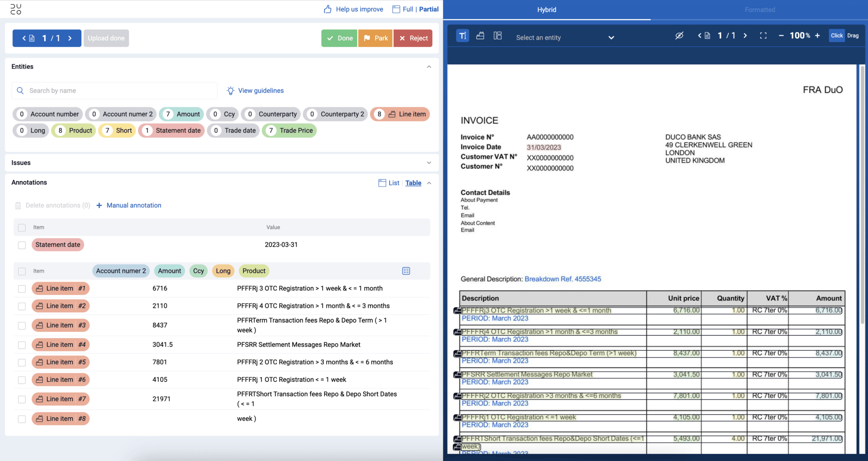Image resolution: width=868 pixels, height=461 pixels.
Task: Select the line item tool in viewer toolbar
Action: pos(480,36)
